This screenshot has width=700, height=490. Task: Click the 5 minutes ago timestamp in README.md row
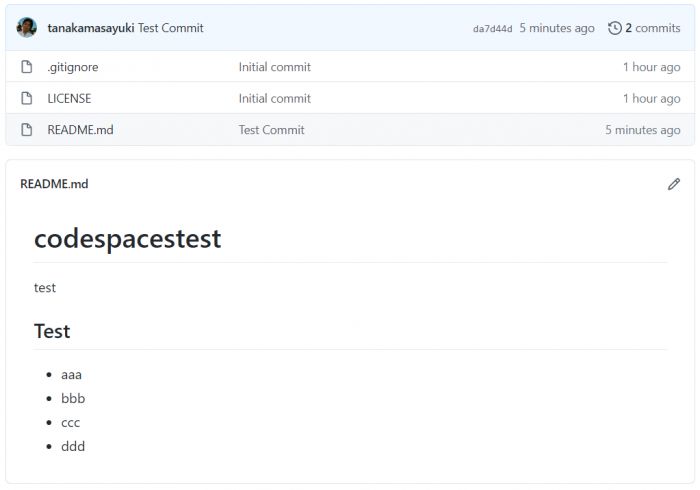pos(642,130)
